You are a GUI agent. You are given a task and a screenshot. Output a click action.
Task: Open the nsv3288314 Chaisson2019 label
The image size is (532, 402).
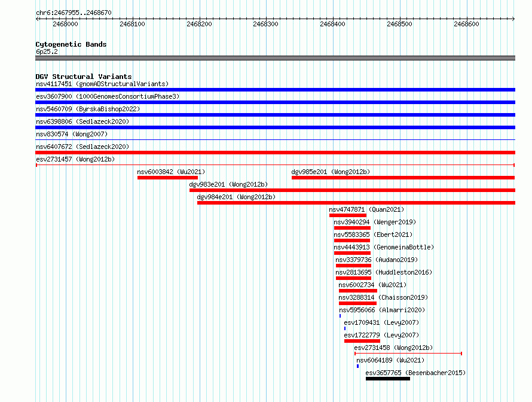click(383, 297)
